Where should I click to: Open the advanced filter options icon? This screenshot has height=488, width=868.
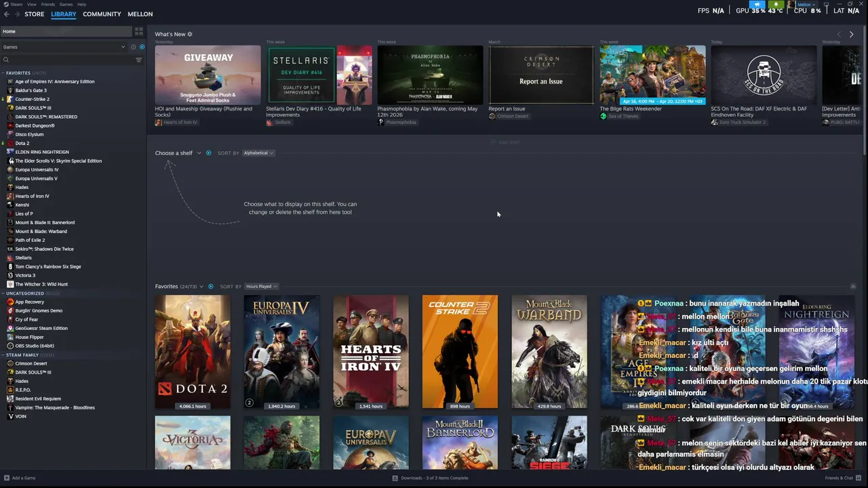coord(139,60)
